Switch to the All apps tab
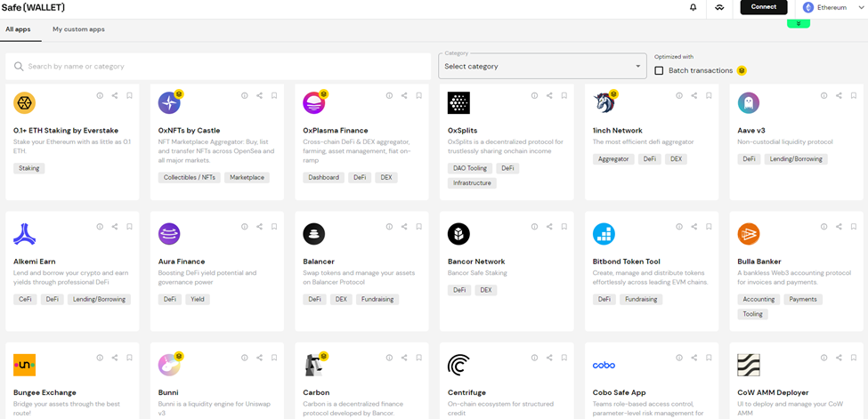 [19, 29]
